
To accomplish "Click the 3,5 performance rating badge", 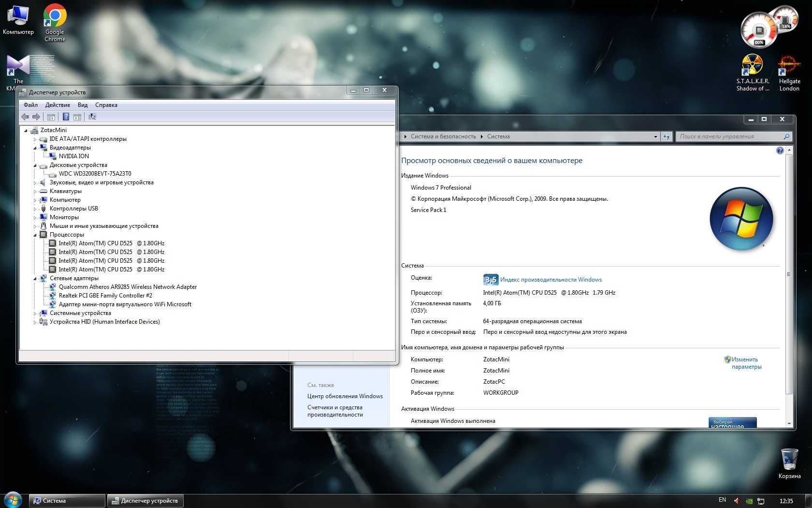I will [x=490, y=280].
